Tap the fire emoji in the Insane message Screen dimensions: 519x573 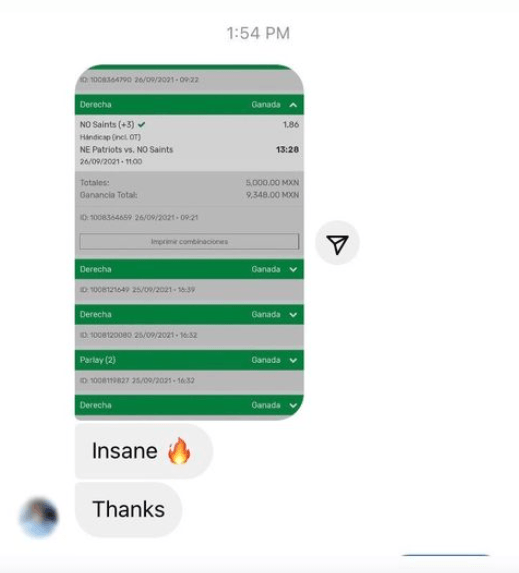coord(179,451)
